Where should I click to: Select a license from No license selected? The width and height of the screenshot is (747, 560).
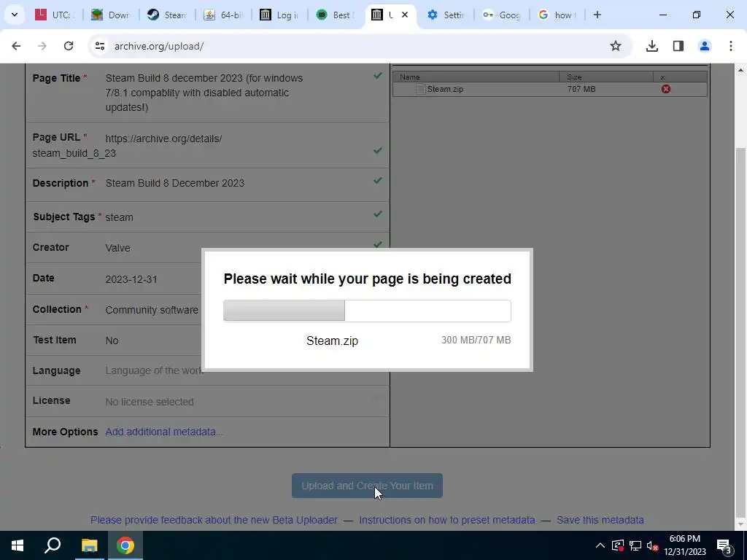pyautogui.click(x=149, y=402)
